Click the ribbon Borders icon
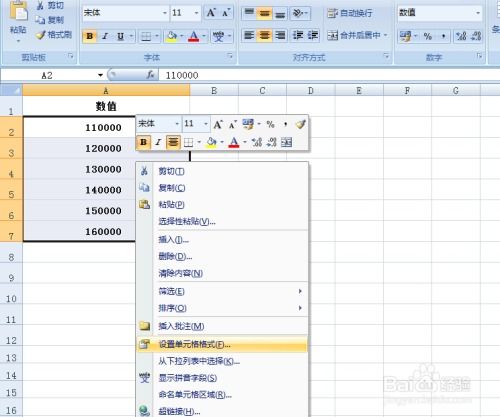500x417 pixels. pyautogui.click(x=146, y=36)
